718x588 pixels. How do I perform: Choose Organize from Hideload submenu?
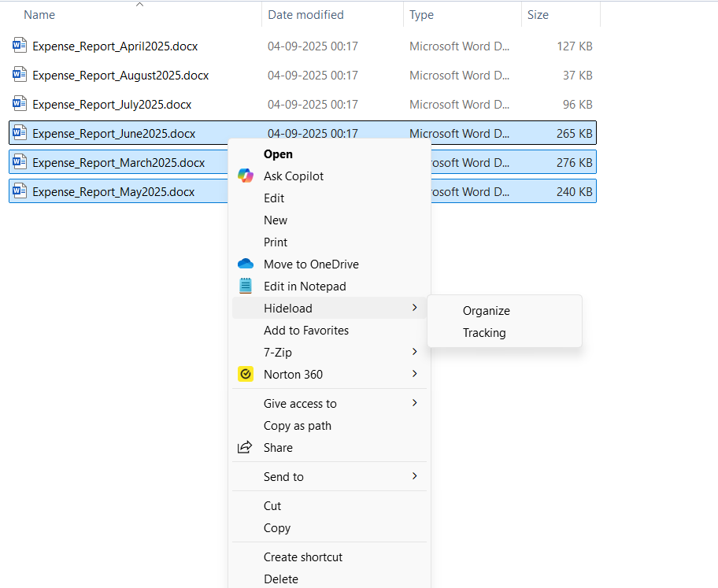(x=486, y=311)
